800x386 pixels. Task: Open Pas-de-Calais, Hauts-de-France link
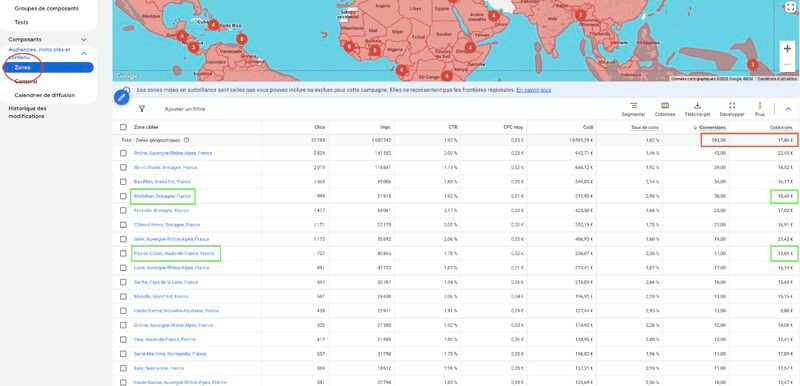pyautogui.click(x=174, y=253)
